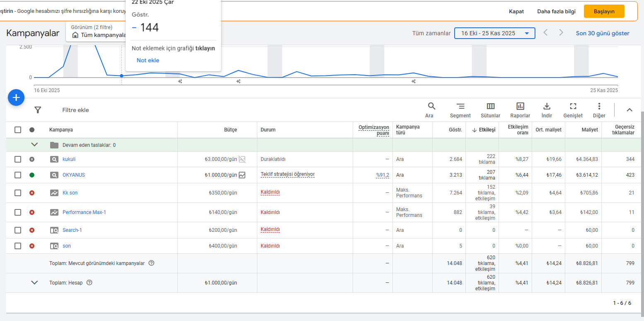Click the drafts folder icon
Image resolution: width=644 pixels, height=321 pixels.
click(54, 145)
